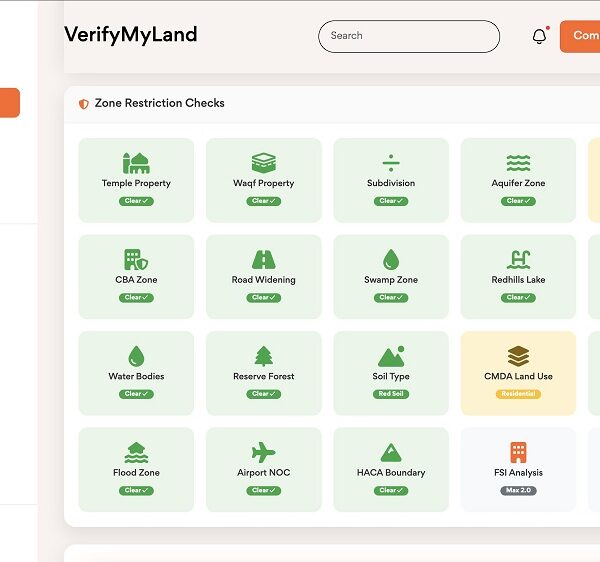Click the 'Water Bodies' label
Image resolution: width=600 pixels, height=562 pixels.
click(x=136, y=376)
